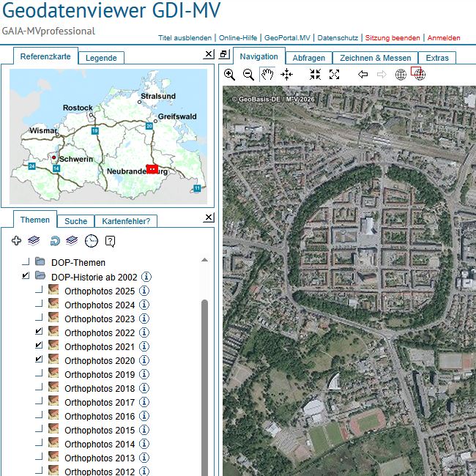Open the GeoPortal.MV link
This screenshot has height=476, width=476.
[287, 38]
